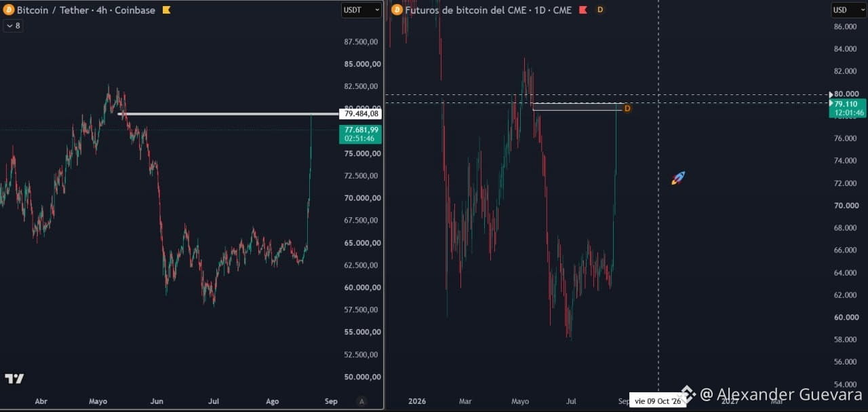Screen dimensions: 868x412
Task: Click the 72.000 label on the CME price axis
Action: pos(846,184)
